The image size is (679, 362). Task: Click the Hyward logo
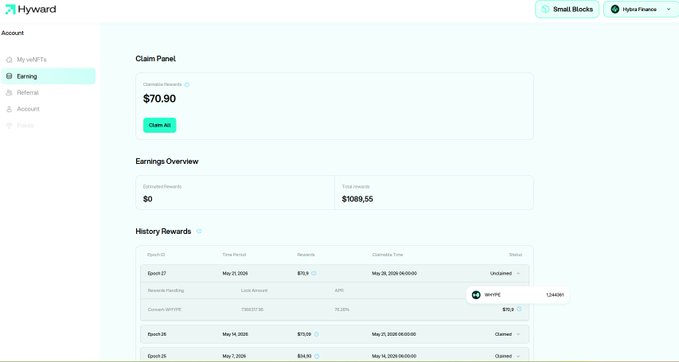point(30,9)
